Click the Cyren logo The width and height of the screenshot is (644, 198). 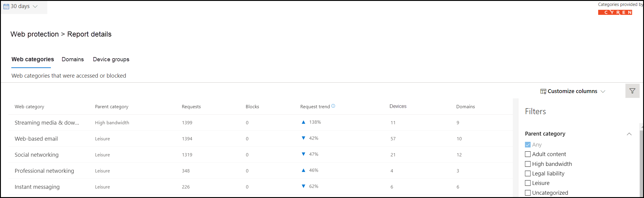[x=615, y=12]
